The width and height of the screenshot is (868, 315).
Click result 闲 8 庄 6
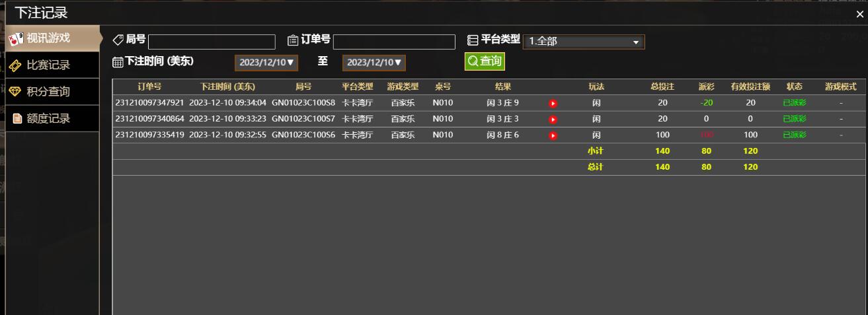pyautogui.click(x=503, y=135)
